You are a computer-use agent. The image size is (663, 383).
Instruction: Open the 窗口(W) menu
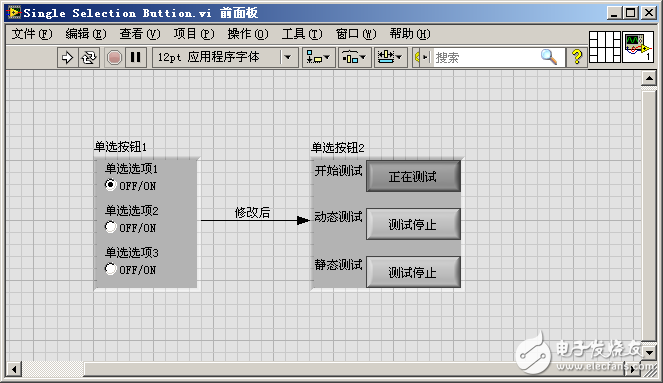[x=356, y=34]
